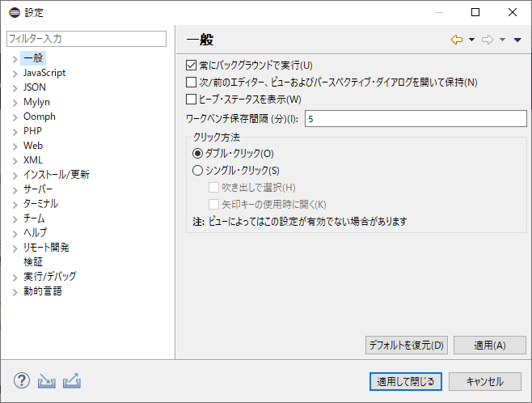The height and width of the screenshot is (403, 532).
Task: Select ダブル・クリック radio button
Action: [x=197, y=154]
